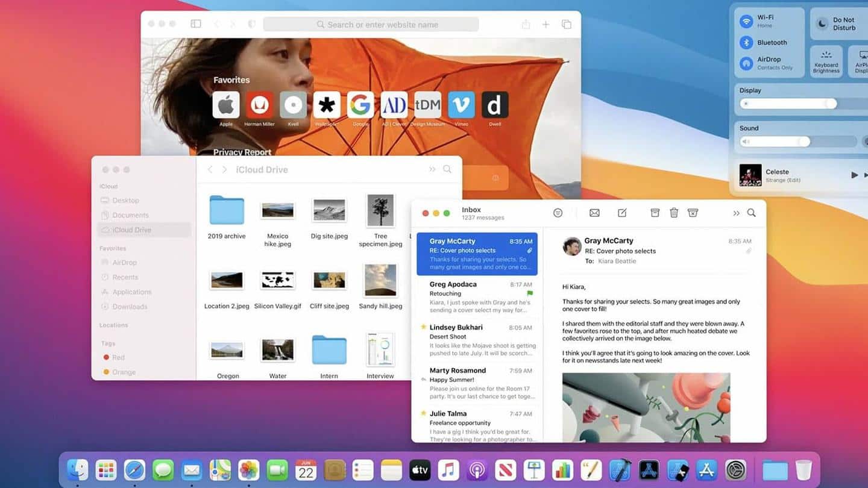The image size is (868, 488).
Task: Click the Finder search magnifier icon
Action: tap(447, 169)
